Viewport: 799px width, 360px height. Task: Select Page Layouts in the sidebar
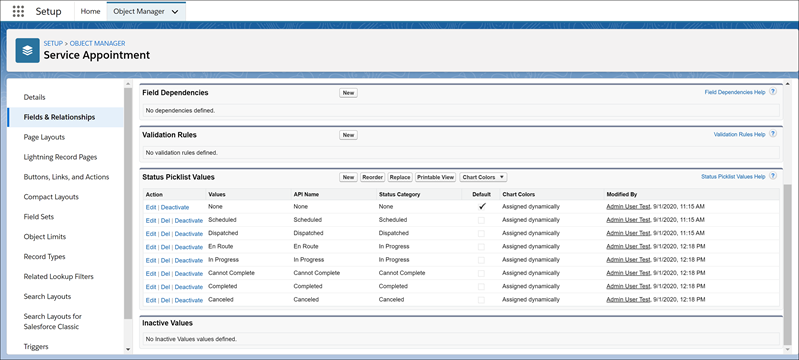coord(44,137)
